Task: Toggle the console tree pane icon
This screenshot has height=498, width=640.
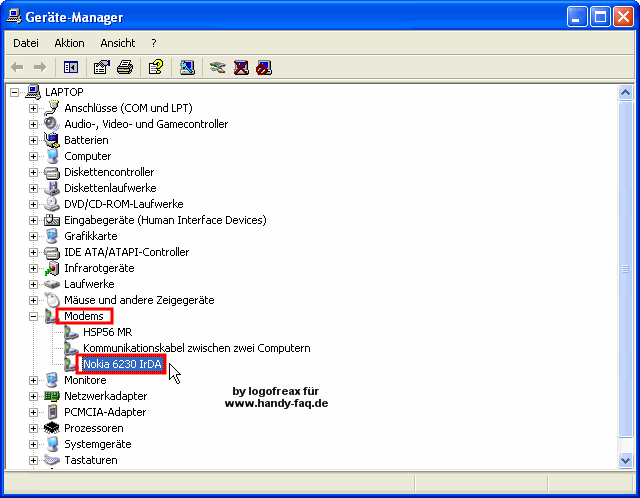Action: [x=71, y=67]
